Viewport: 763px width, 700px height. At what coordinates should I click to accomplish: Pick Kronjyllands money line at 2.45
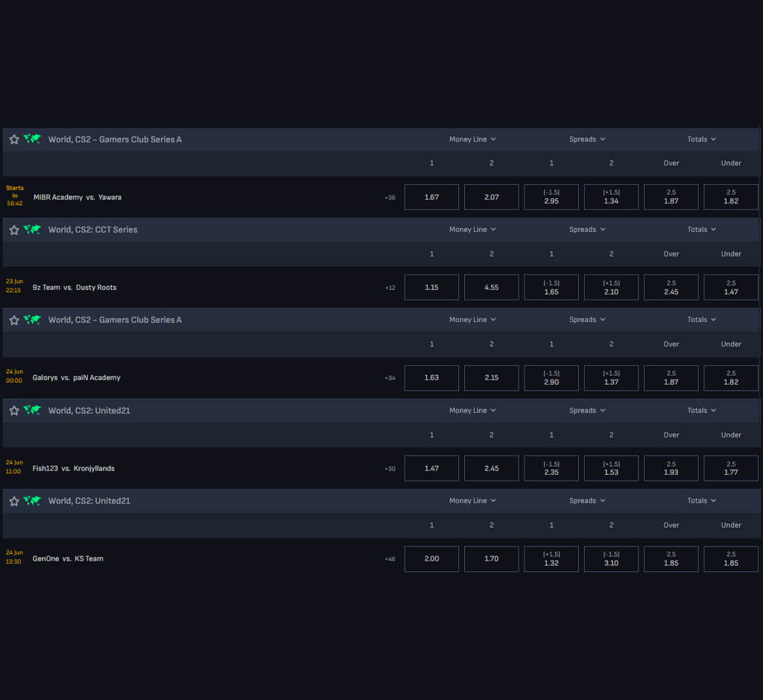coord(492,468)
